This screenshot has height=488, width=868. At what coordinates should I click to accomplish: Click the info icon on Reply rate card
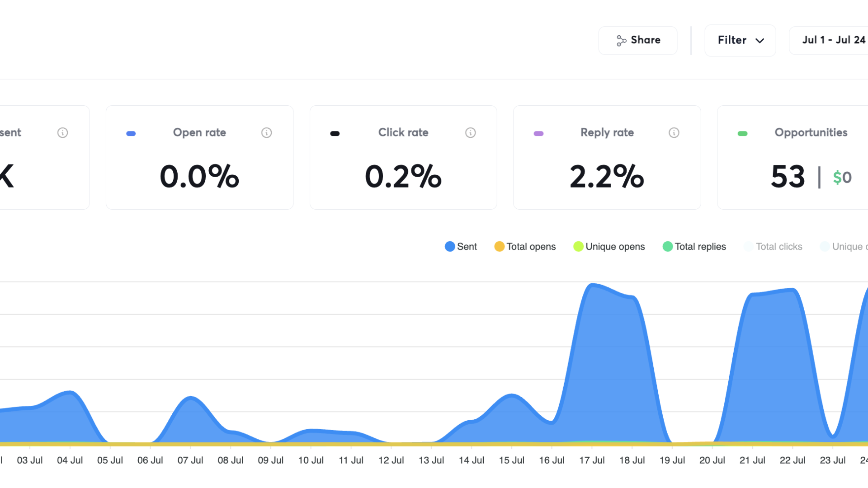pyautogui.click(x=674, y=132)
